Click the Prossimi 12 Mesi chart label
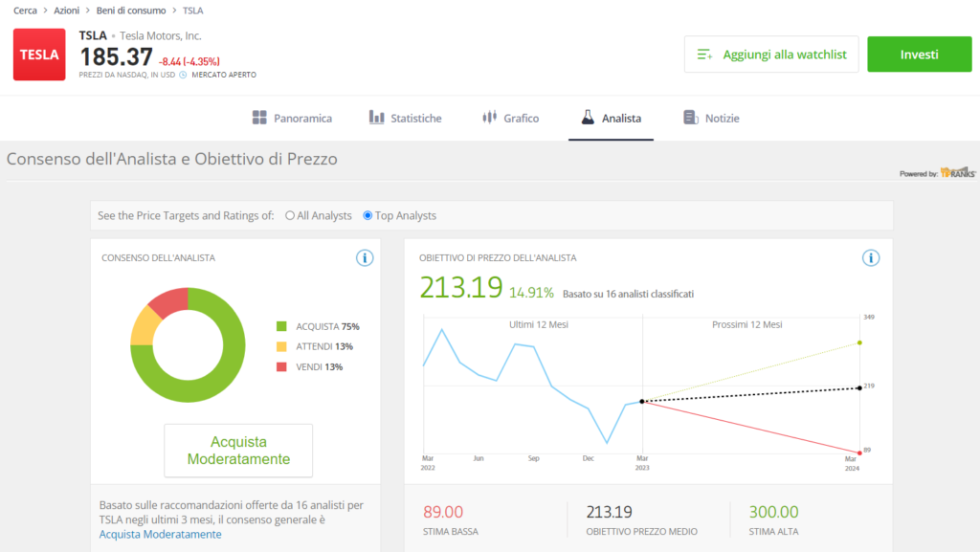The height and width of the screenshot is (552, 980). (x=746, y=324)
